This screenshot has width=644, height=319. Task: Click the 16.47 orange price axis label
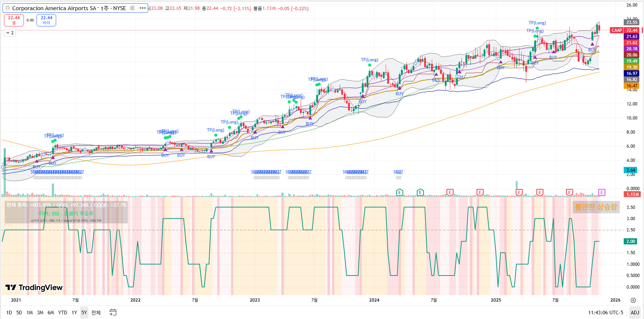point(632,86)
